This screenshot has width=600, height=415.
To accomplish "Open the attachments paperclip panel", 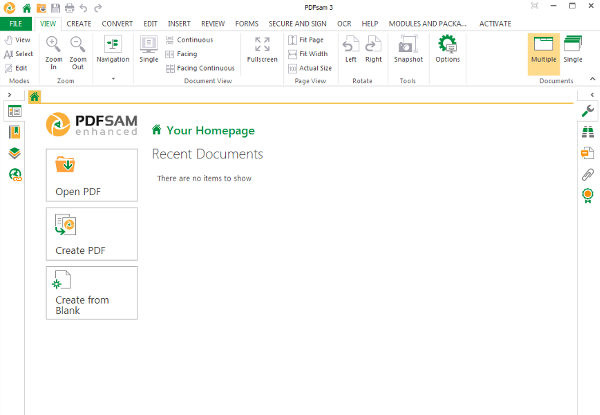I will pos(588,174).
